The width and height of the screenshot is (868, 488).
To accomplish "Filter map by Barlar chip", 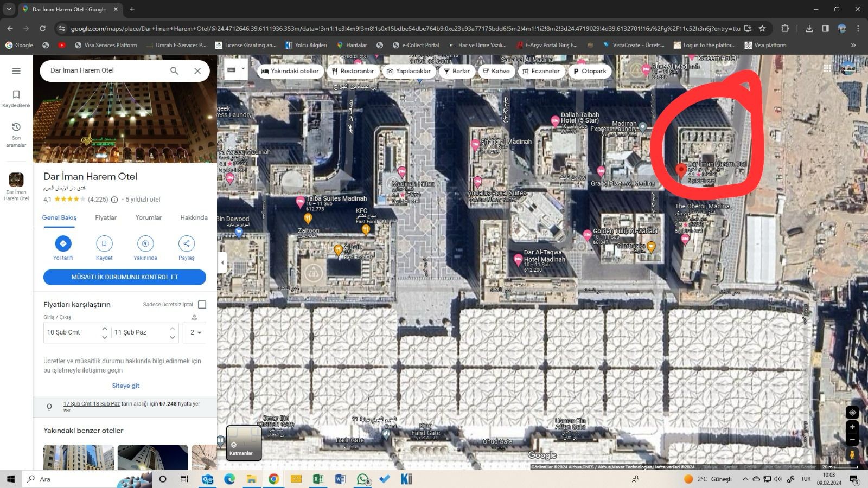I will click(x=457, y=71).
